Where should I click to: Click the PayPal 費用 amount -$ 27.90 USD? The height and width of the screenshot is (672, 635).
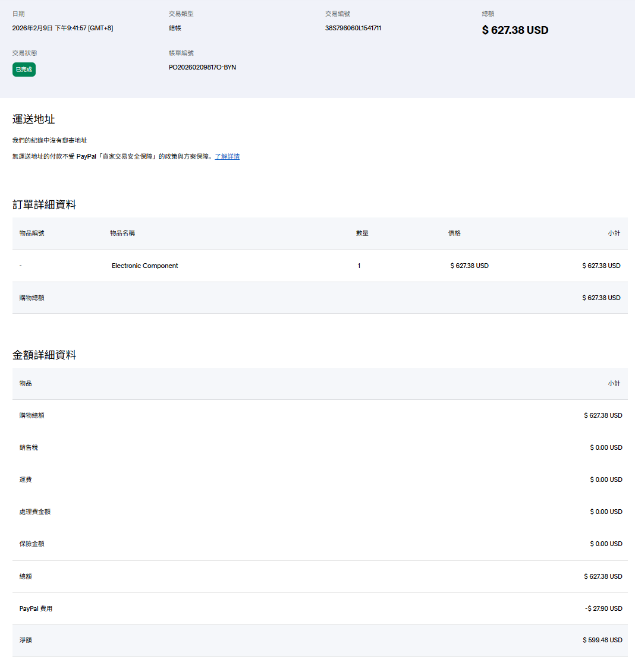tap(603, 608)
